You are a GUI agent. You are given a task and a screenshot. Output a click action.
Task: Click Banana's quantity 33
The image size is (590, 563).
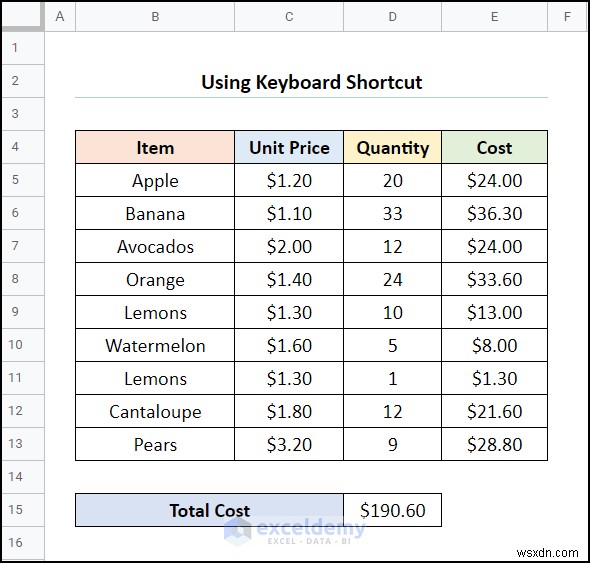pos(392,213)
